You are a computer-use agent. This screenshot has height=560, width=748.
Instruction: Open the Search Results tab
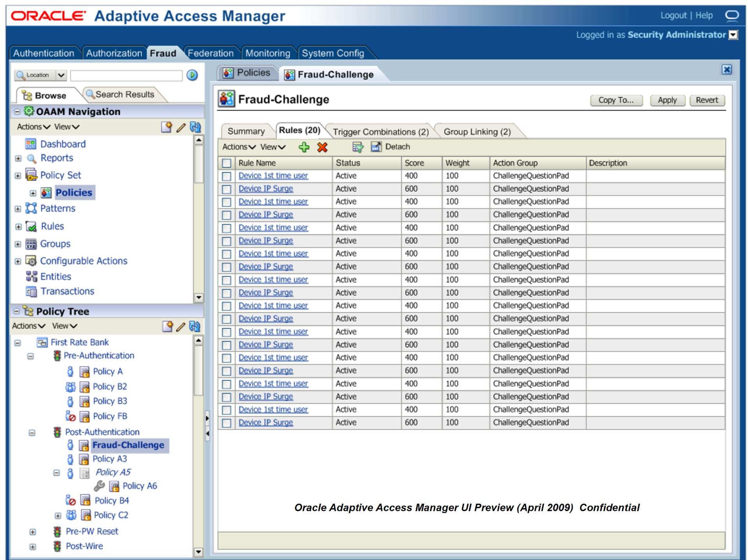coord(125,95)
